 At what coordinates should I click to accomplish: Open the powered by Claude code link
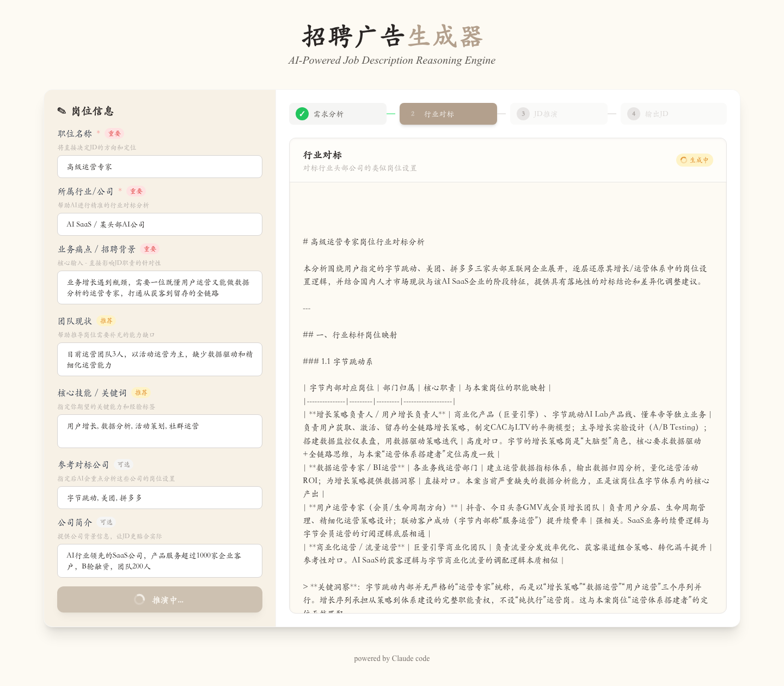point(391,658)
